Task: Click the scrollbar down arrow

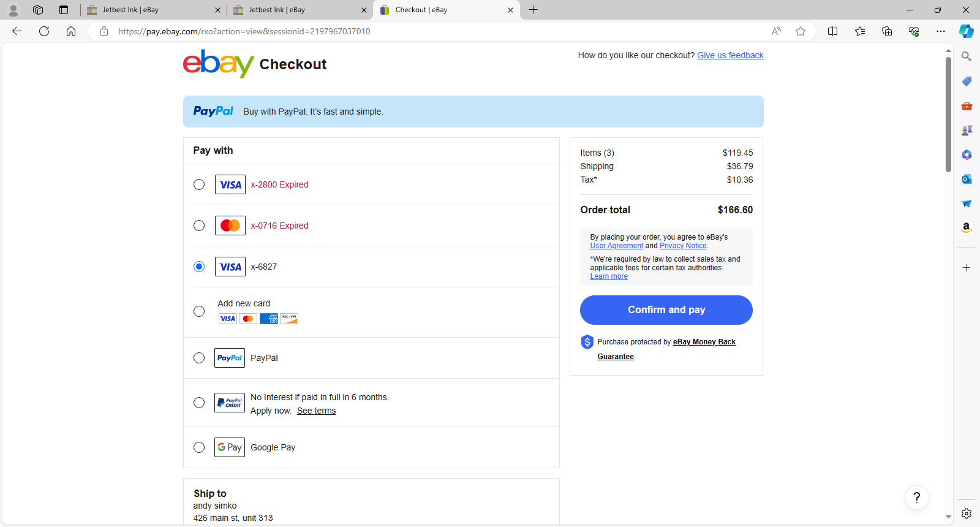Action: pyautogui.click(x=948, y=517)
